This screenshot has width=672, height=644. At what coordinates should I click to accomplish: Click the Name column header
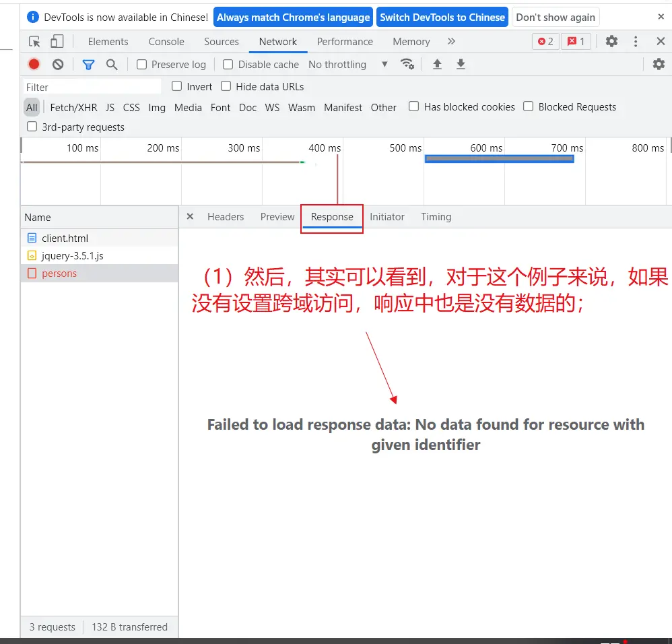pyautogui.click(x=100, y=218)
